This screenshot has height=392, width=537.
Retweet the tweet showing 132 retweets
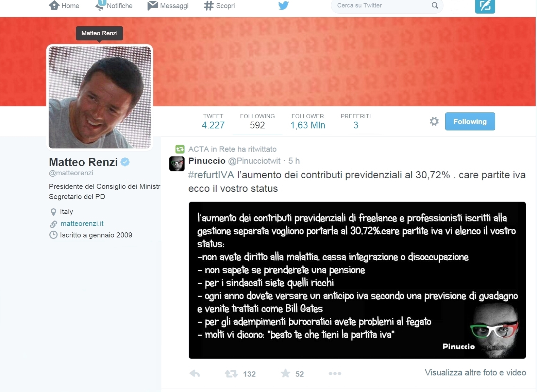[231, 374]
